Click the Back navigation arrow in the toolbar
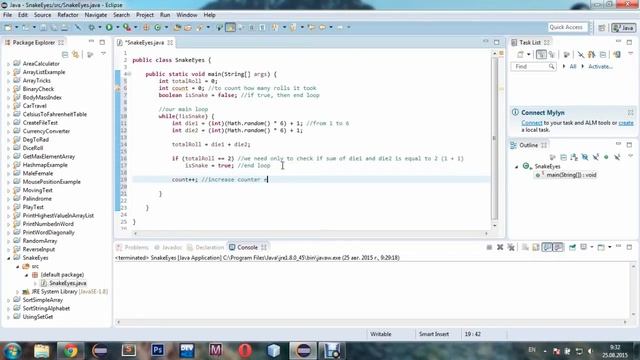 coord(322,27)
